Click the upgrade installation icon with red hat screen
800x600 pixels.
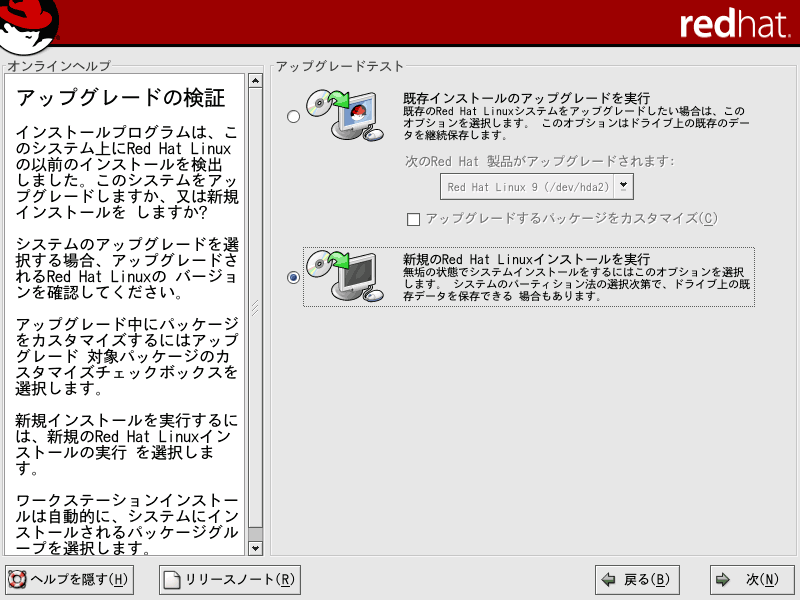click(x=345, y=115)
